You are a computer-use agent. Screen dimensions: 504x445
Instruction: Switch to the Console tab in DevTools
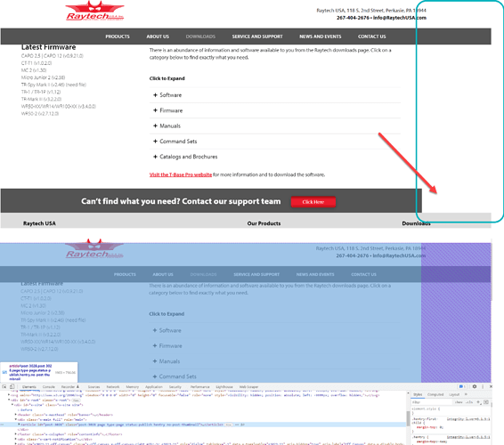click(x=49, y=387)
